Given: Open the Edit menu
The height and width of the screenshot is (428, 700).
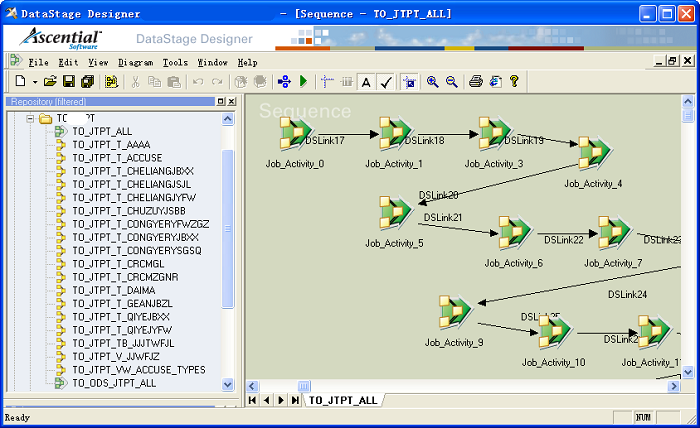Looking at the screenshot, I should [x=68, y=62].
